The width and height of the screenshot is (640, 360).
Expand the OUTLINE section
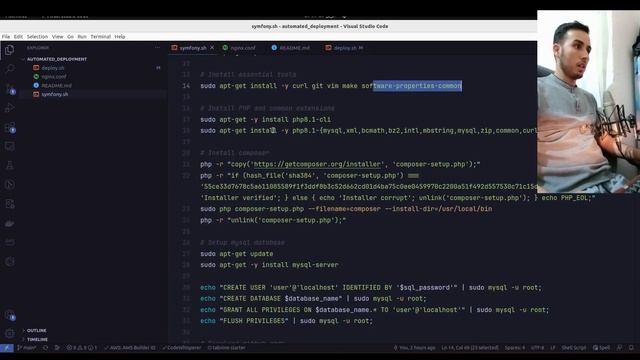(x=36, y=330)
